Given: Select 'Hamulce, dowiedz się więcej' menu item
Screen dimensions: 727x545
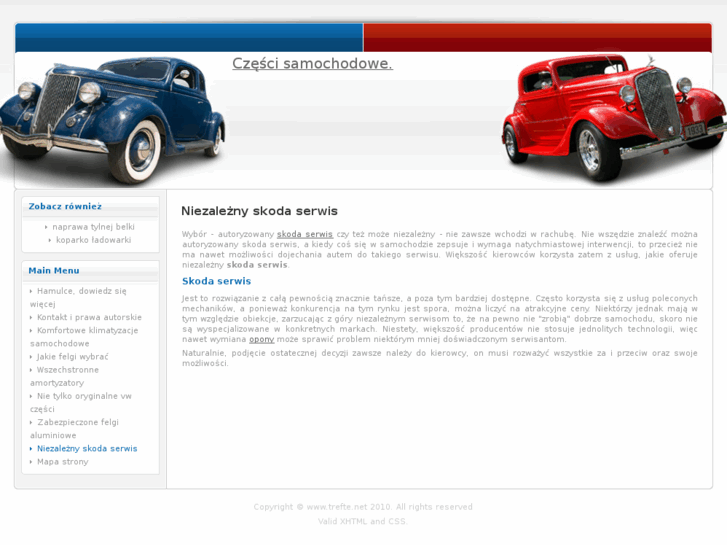Looking at the screenshot, I should pos(78,297).
